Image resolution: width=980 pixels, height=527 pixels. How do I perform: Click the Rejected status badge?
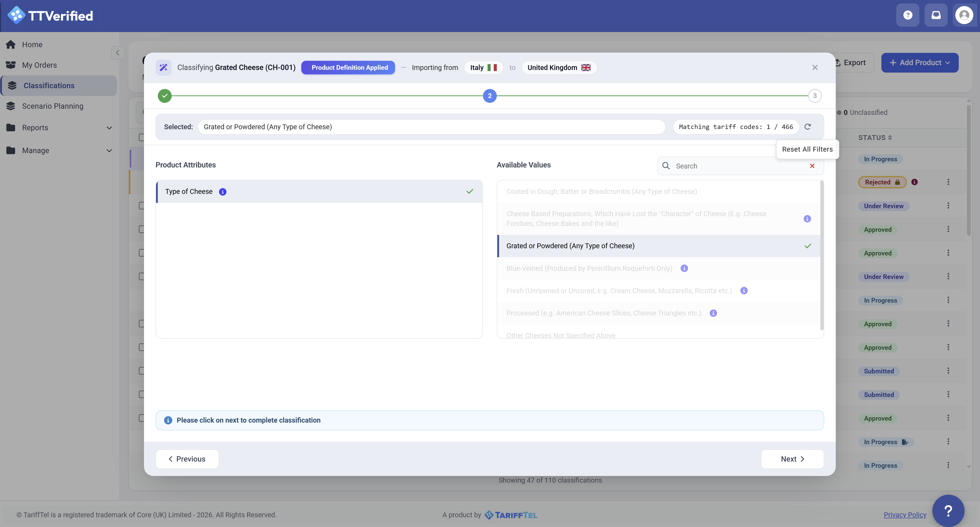click(882, 182)
